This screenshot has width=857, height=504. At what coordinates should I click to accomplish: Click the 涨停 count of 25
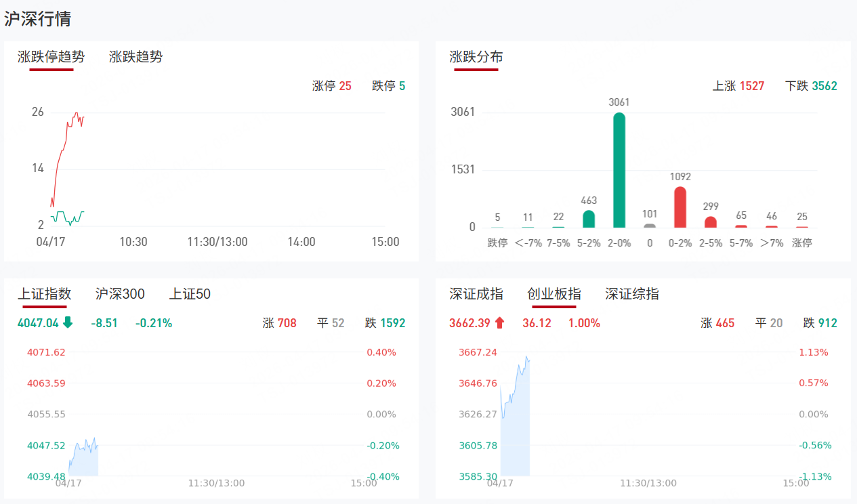(346, 86)
